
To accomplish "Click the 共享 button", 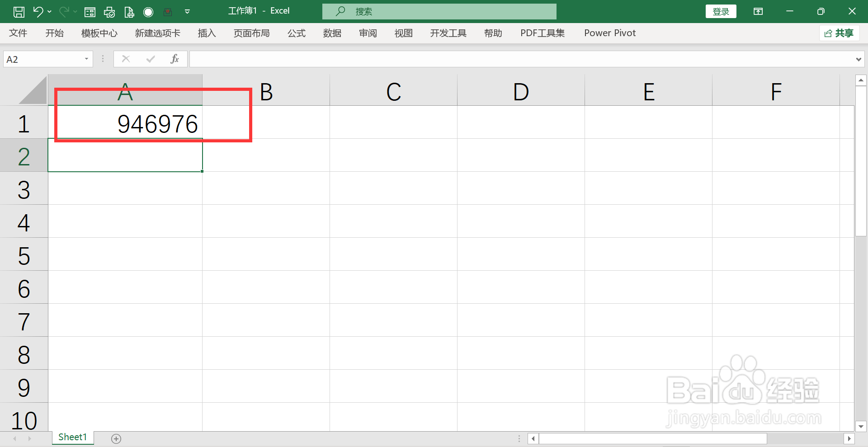I will (x=839, y=33).
